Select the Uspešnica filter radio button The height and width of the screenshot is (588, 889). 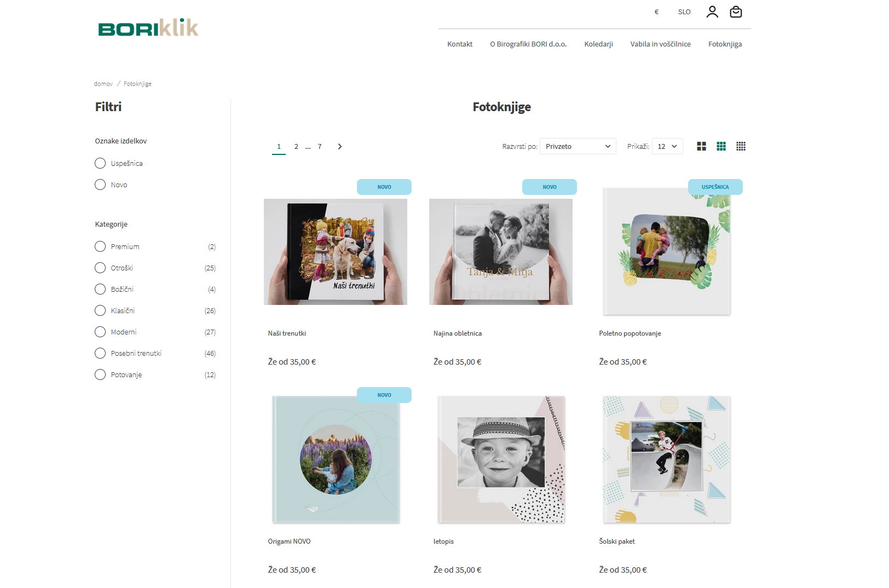pyautogui.click(x=100, y=163)
